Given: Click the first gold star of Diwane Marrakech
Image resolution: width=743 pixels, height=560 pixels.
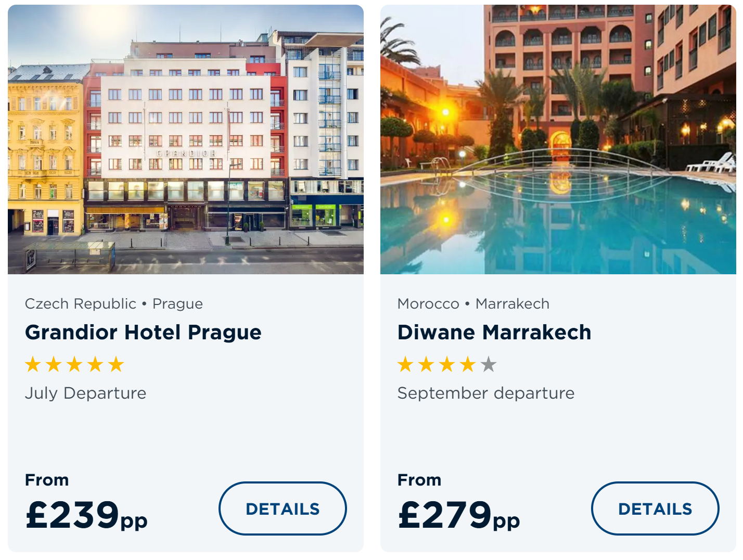Looking at the screenshot, I should 405,364.
